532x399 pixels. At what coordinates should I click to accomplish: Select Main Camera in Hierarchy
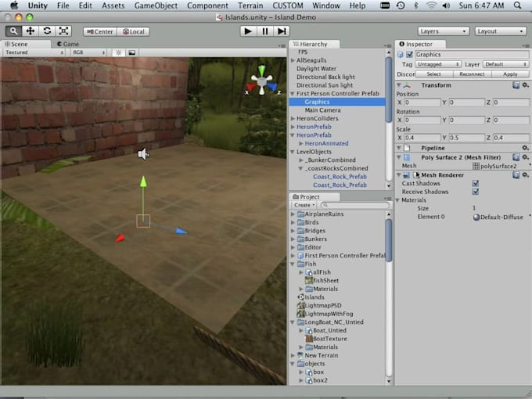coord(322,110)
